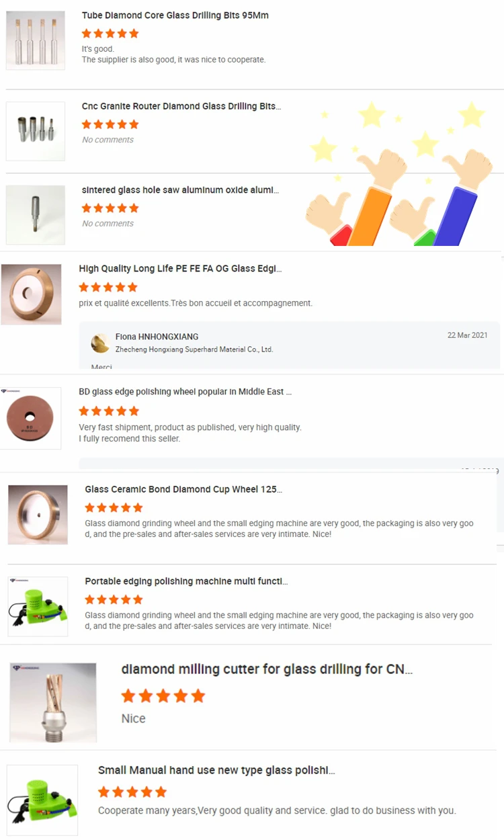Click Small Manual hand use new type title
The image size is (504, 840).
(216, 770)
